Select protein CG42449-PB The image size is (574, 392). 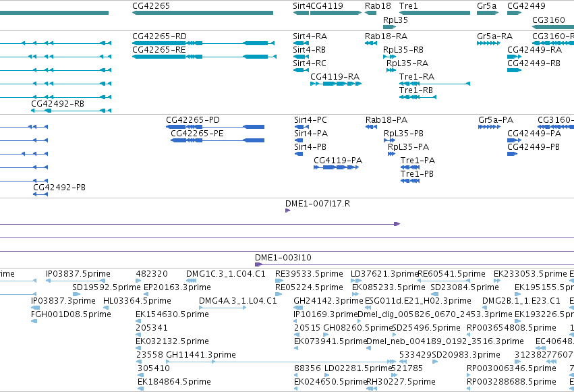[512, 154]
